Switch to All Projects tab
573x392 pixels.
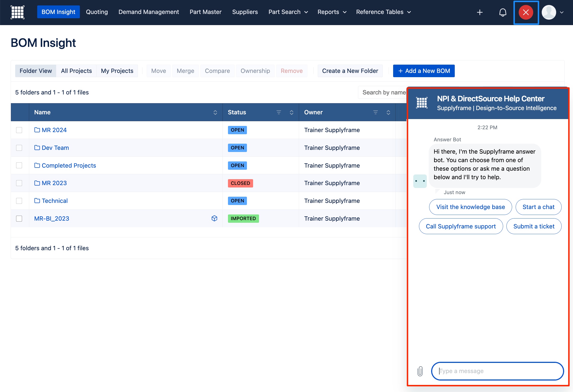tap(76, 71)
